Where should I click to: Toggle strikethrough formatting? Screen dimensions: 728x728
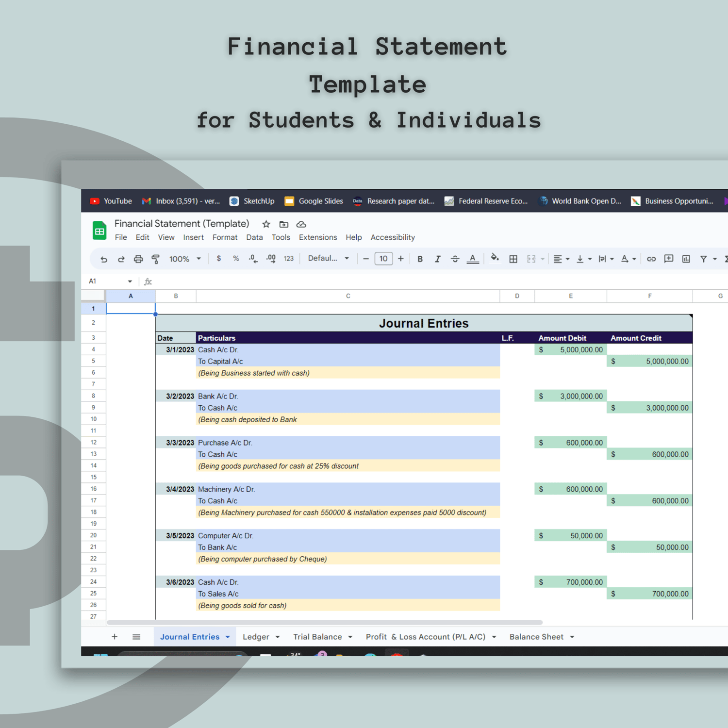pos(455,259)
